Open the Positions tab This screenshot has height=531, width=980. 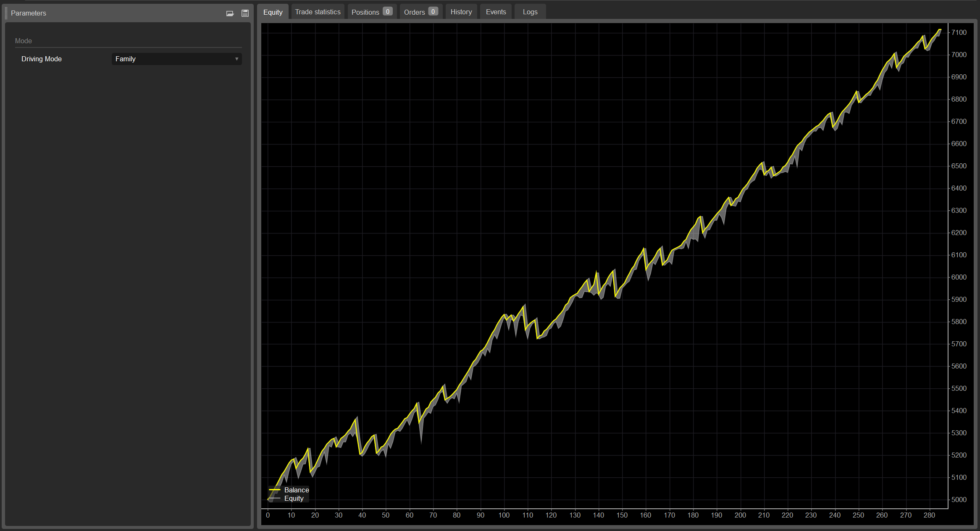[x=365, y=11]
